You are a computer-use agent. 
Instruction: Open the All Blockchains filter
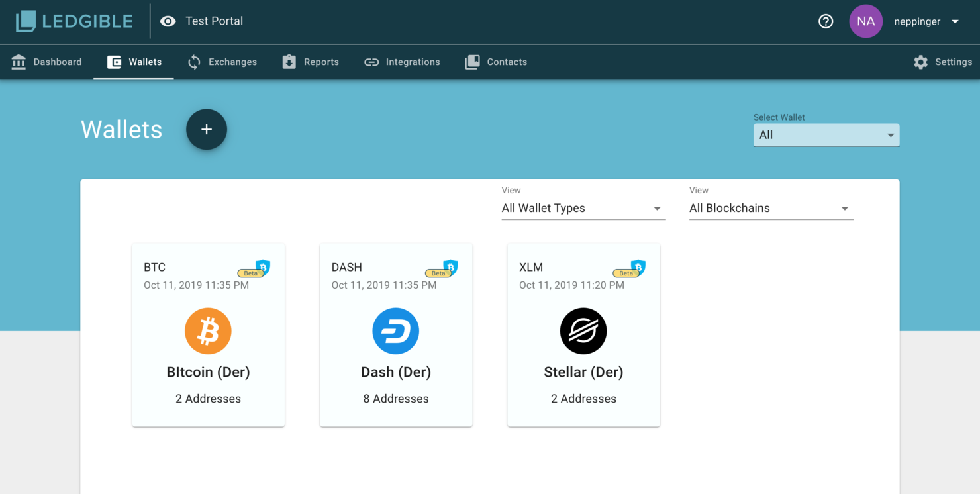tap(770, 208)
